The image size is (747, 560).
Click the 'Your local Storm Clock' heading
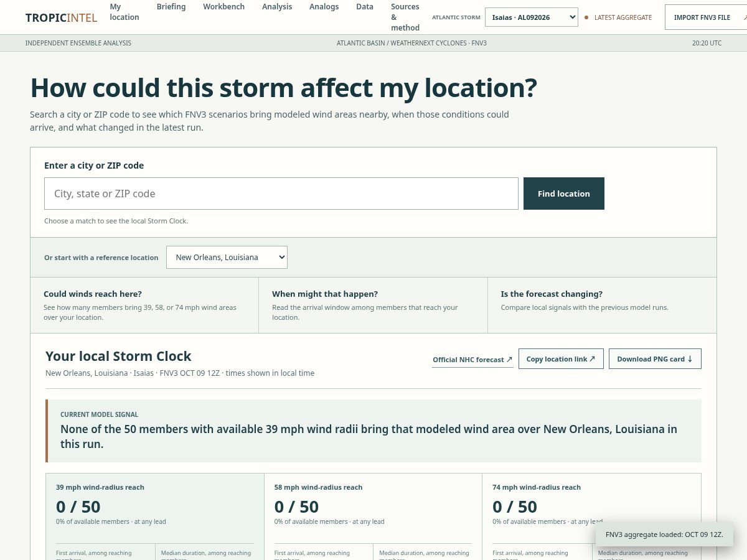coord(118,356)
